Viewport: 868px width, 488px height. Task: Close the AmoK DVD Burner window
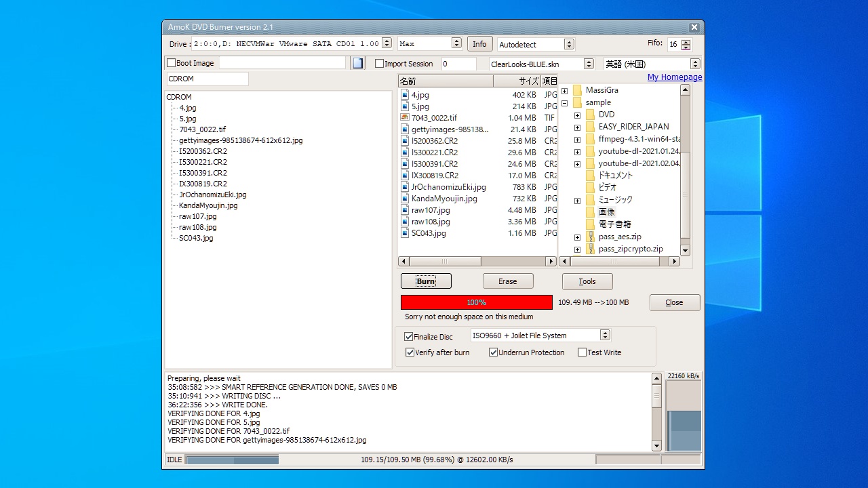point(694,28)
